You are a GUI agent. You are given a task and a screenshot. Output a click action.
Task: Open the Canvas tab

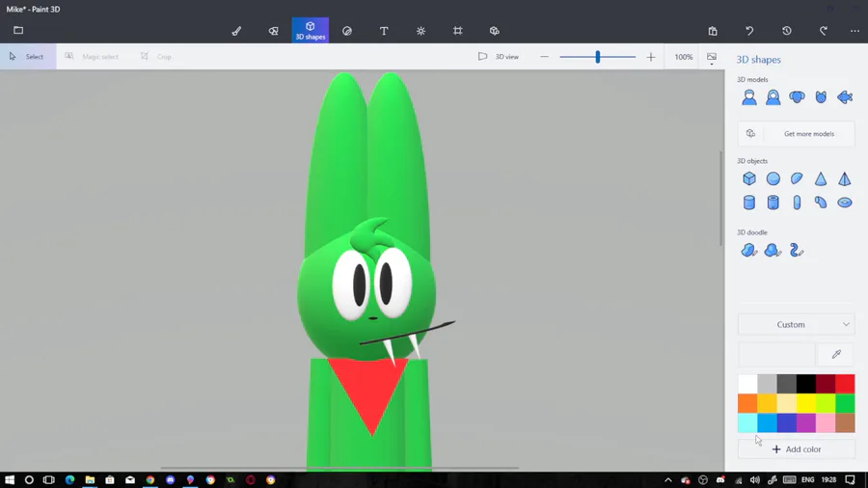458,31
